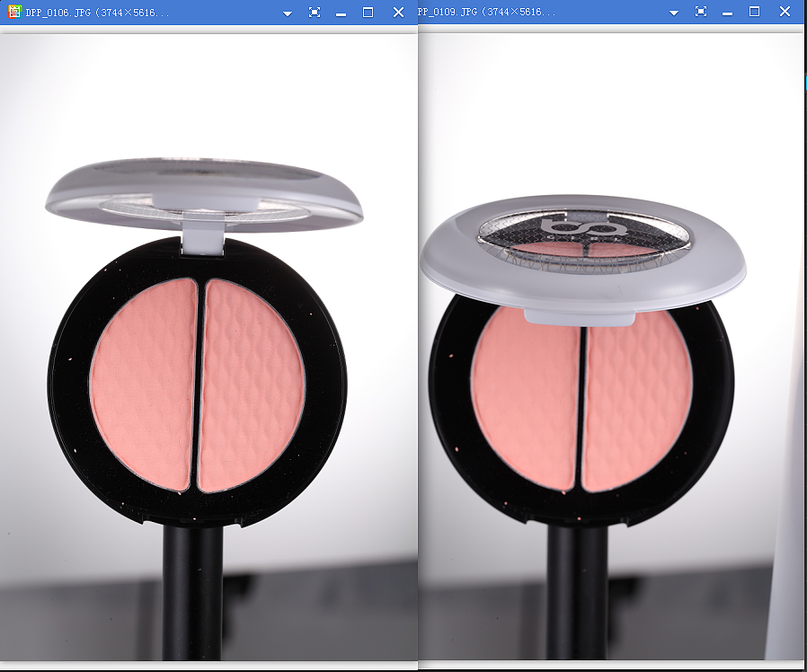Close the DPP_0109.JPG window
The width and height of the screenshot is (807, 672).
785,12
